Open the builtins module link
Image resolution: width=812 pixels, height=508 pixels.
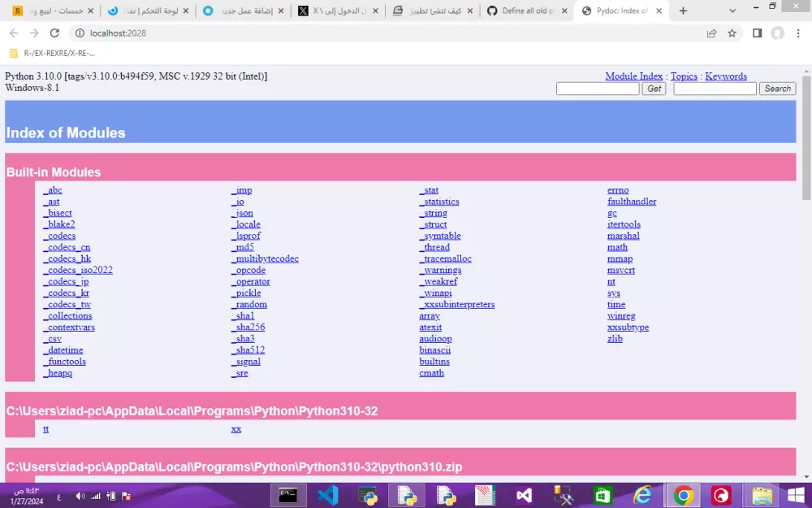coord(434,362)
